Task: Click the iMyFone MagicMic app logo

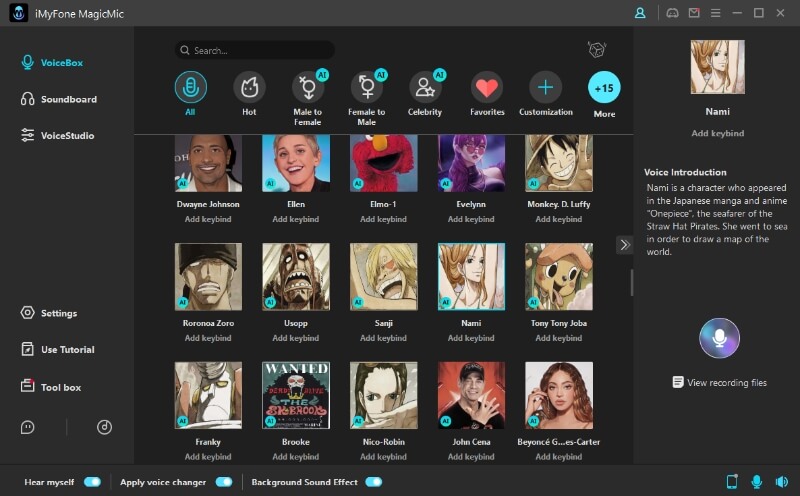Action: [x=19, y=13]
